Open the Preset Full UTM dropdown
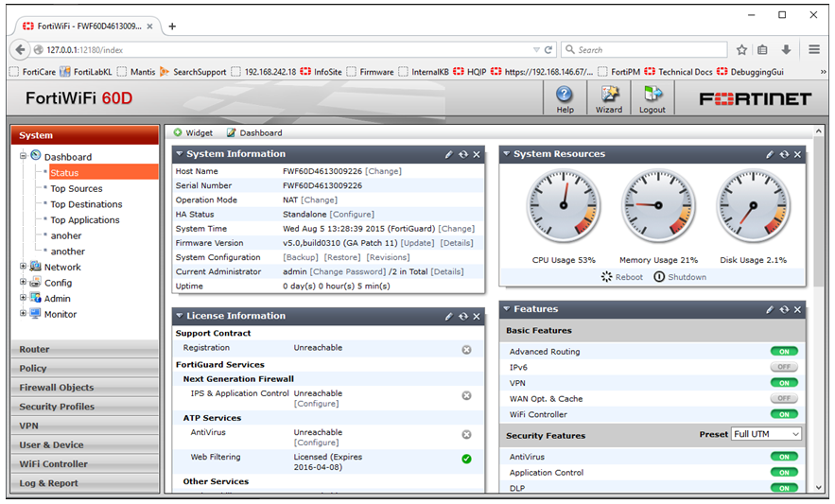This screenshot has width=835, height=504. [766, 434]
